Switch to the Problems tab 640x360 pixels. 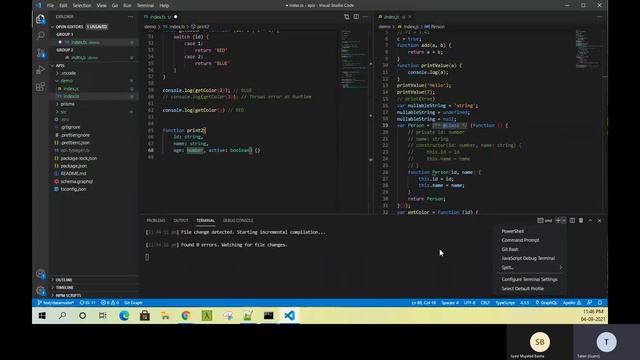click(x=156, y=220)
